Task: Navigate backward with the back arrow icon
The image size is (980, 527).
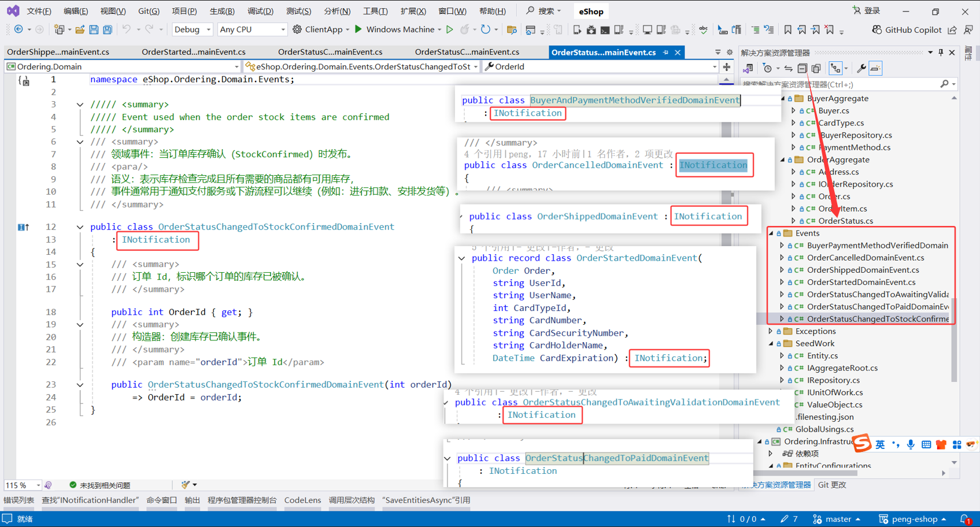Action: pyautogui.click(x=19, y=29)
